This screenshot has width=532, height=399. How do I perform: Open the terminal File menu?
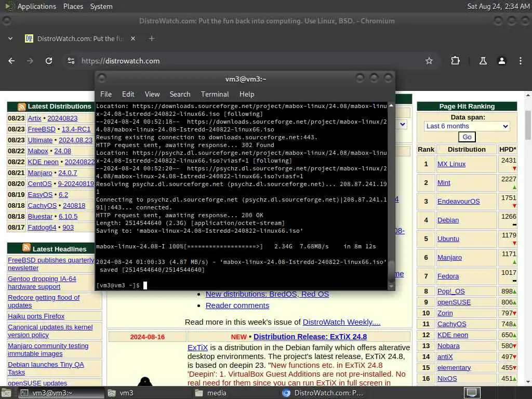click(x=106, y=95)
